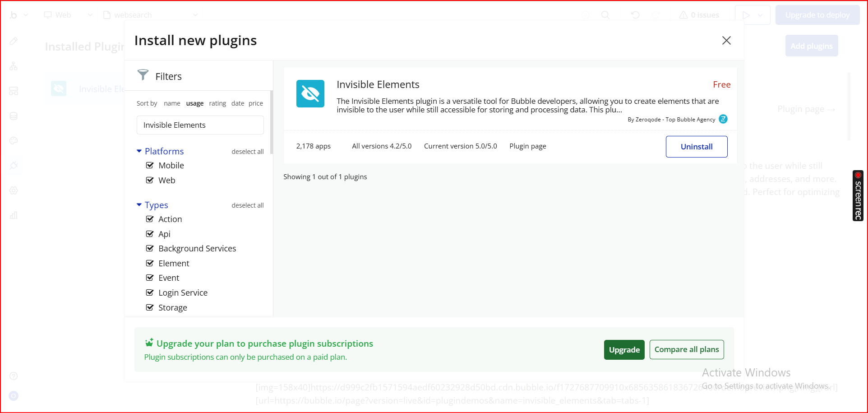868x413 pixels.
Task: Sort plugins by rating
Action: (x=217, y=103)
